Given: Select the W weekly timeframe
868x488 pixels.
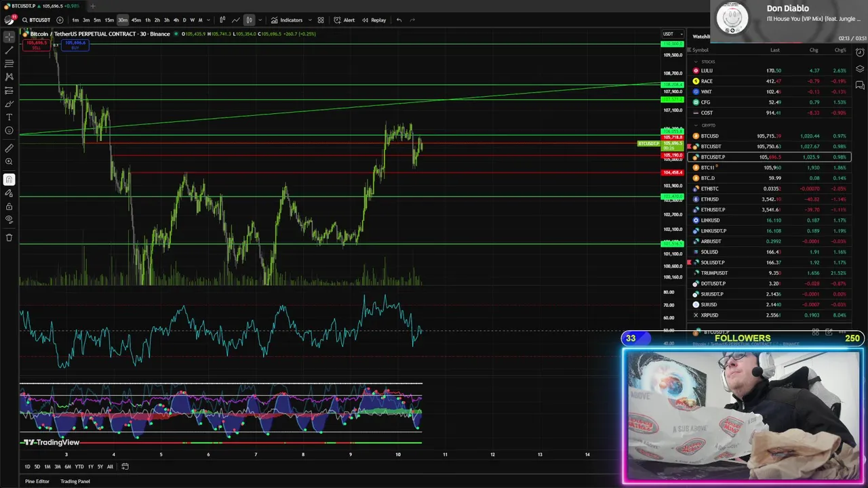Looking at the screenshot, I should click(192, 20).
